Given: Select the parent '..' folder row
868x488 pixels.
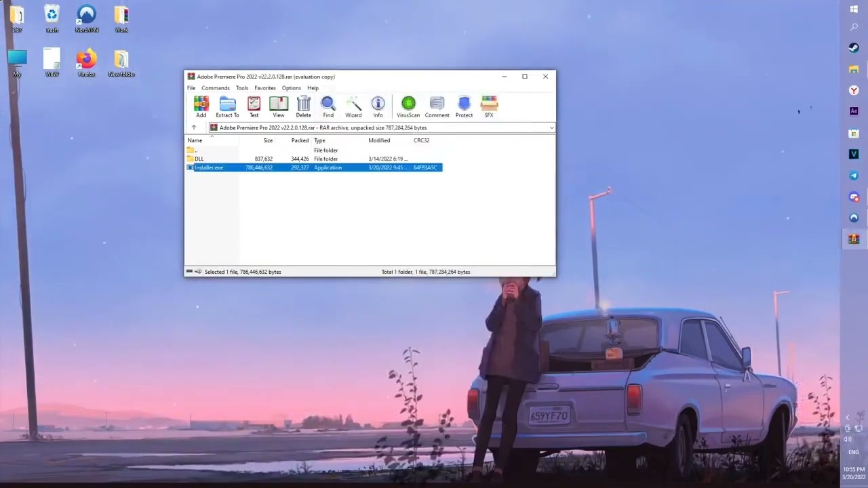Looking at the screenshot, I should [x=314, y=150].
